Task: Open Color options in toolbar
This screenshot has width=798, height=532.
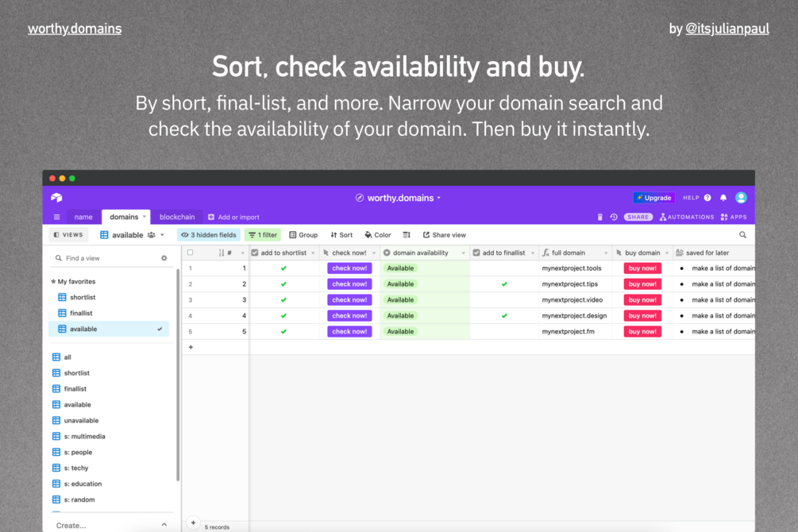Action: coord(378,235)
